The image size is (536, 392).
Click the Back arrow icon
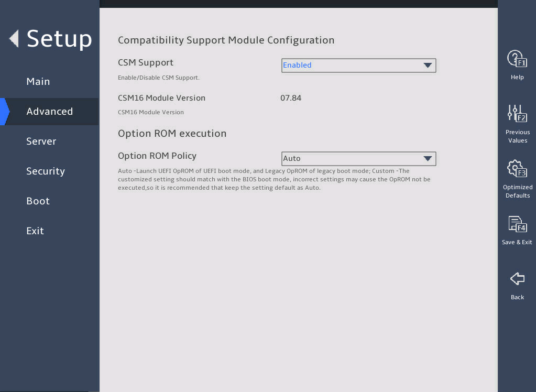coord(517,279)
